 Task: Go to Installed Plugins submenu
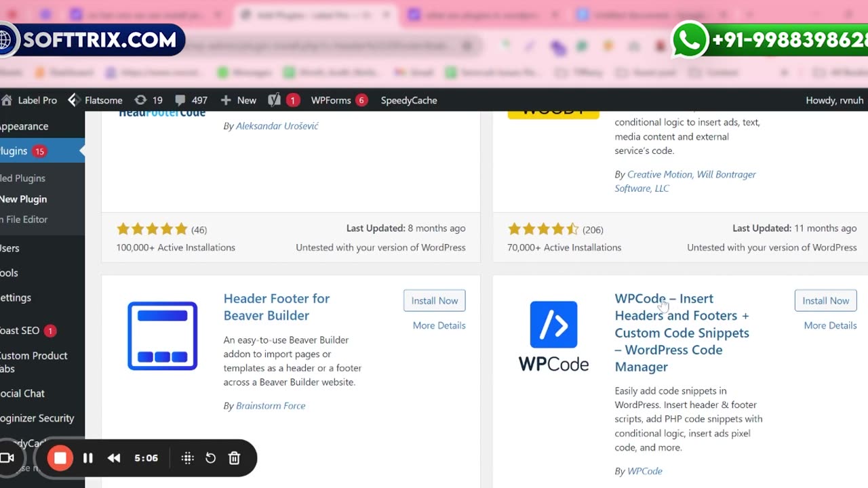click(x=23, y=178)
